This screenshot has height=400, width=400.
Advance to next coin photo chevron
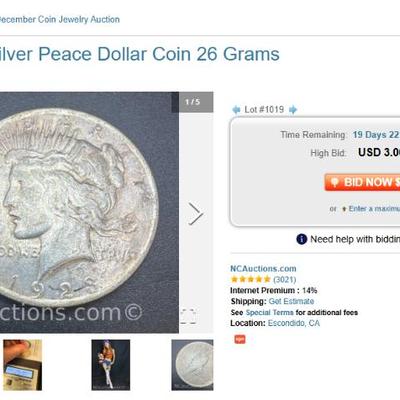pos(196,213)
